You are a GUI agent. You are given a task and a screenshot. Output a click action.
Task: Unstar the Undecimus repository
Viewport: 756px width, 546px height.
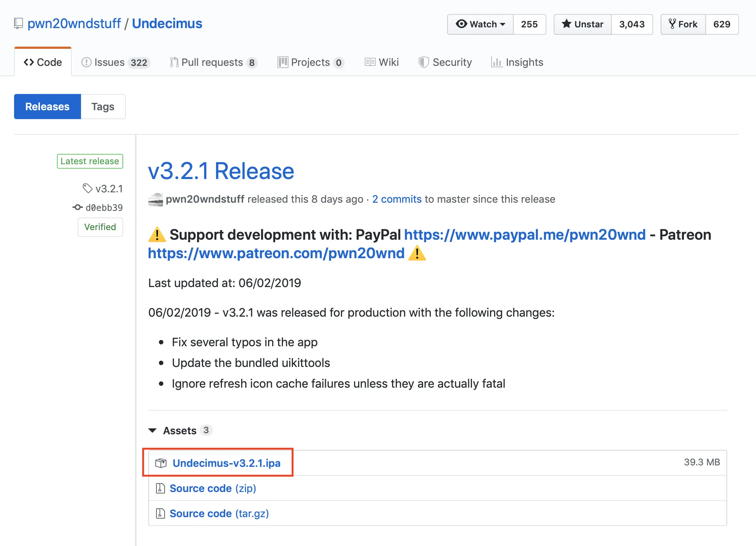click(583, 24)
